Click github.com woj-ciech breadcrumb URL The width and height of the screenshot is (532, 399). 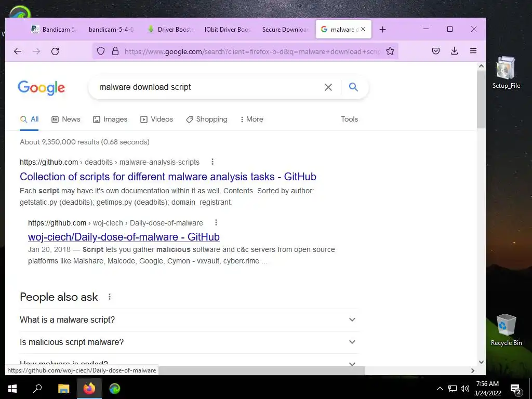(115, 223)
